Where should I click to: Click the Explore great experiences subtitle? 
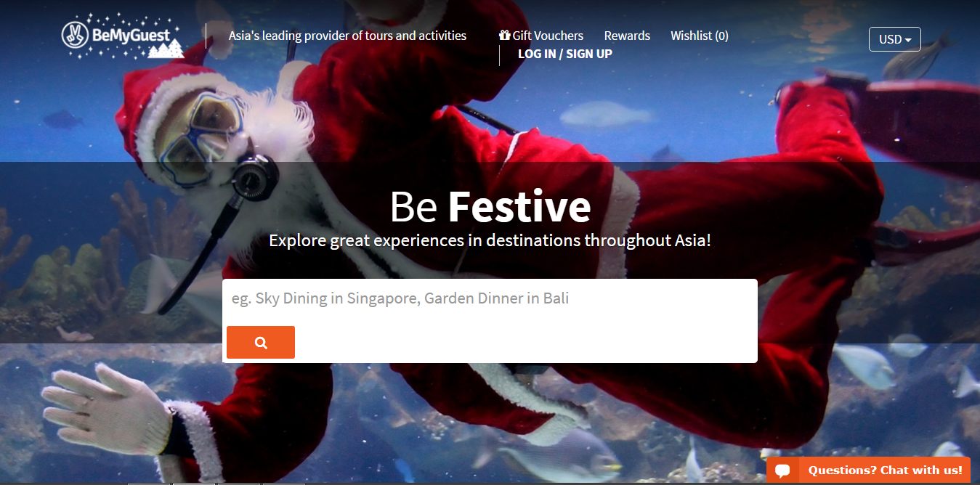[x=490, y=240]
